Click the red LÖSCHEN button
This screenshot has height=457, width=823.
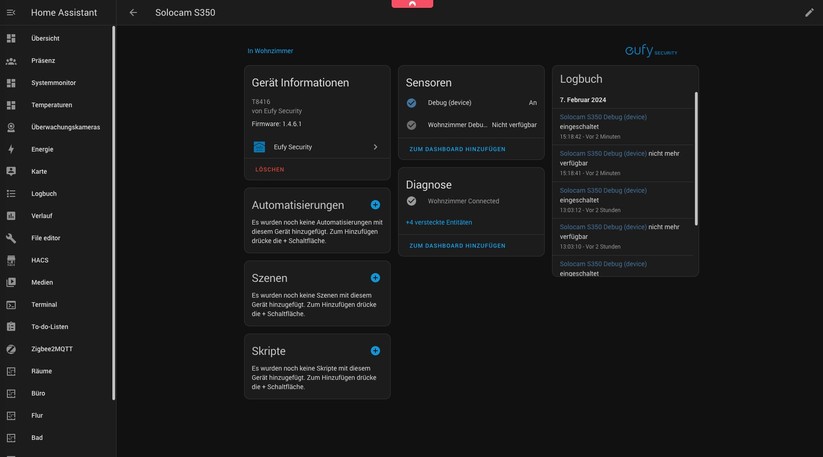tap(270, 170)
